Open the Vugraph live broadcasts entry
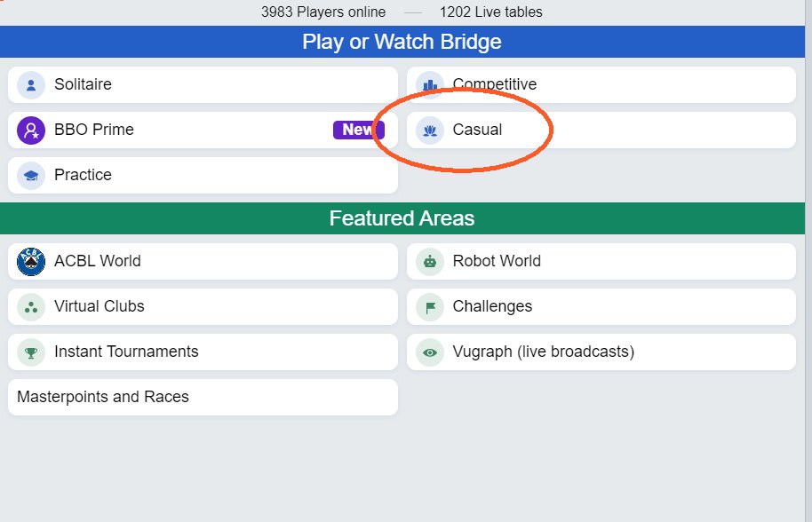The width and height of the screenshot is (812, 522). pos(601,352)
